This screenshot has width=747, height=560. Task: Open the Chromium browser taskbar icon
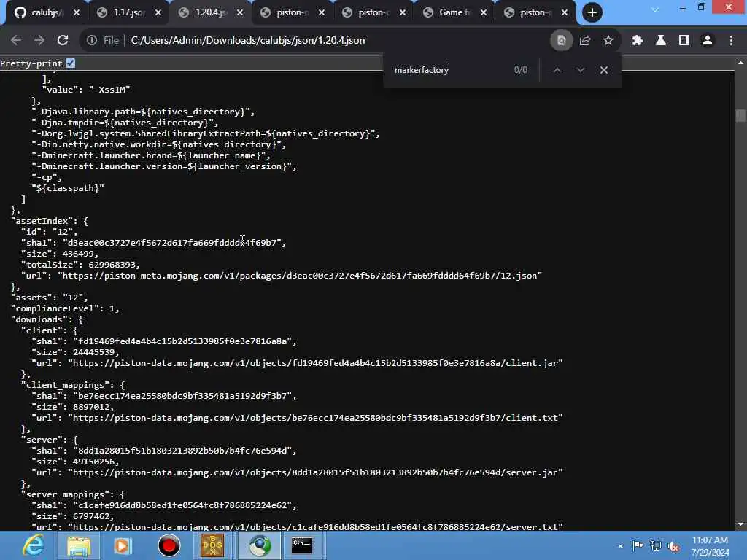[x=259, y=545]
